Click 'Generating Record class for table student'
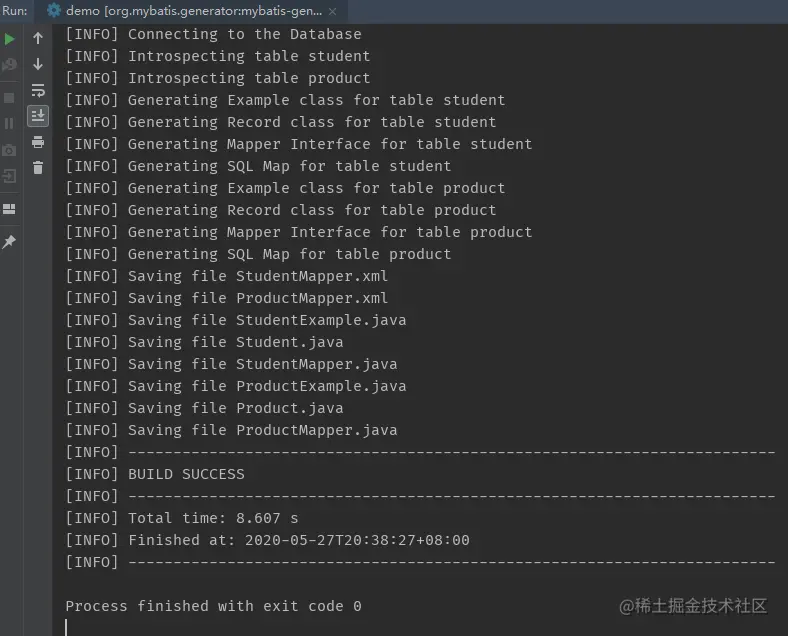 tap(281, 122)
